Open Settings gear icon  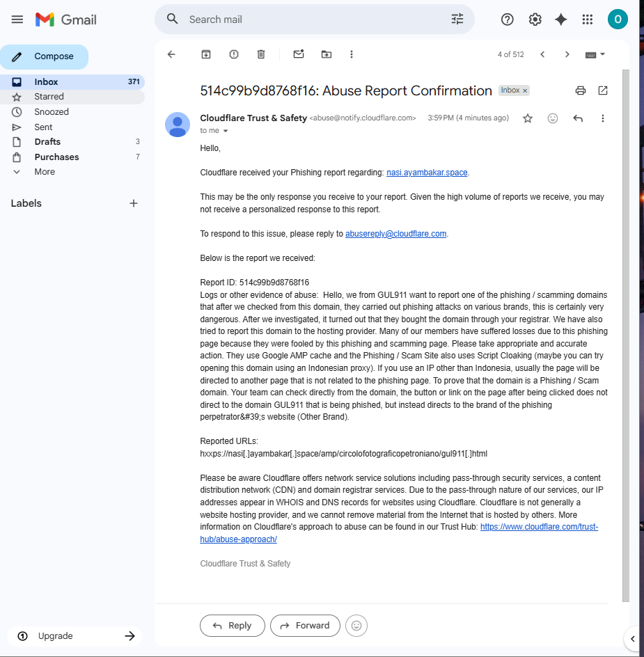coord(535,19)
